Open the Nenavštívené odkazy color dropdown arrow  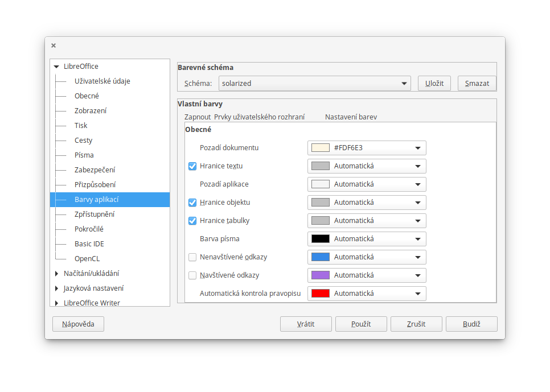click(x=418, y=257)
